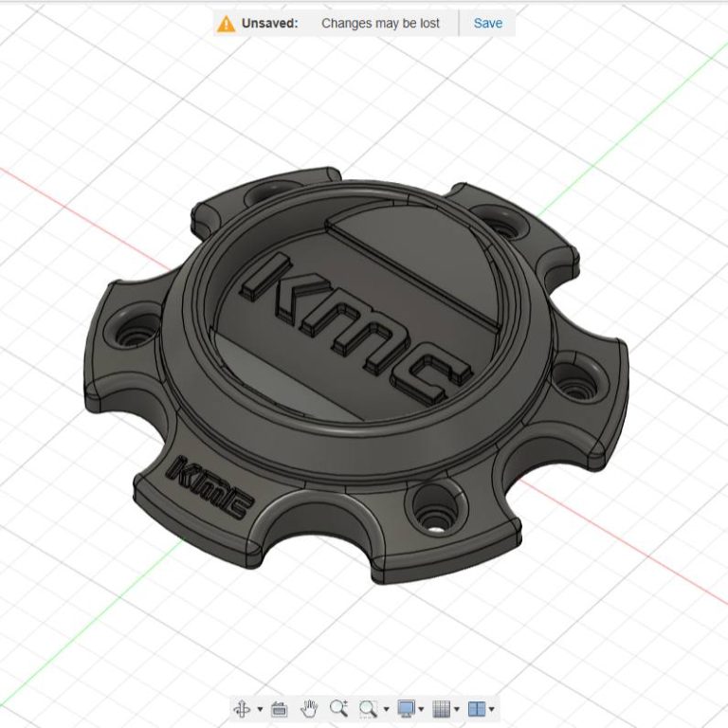Open the Orbit type dropdown arrow

[260, 709]
